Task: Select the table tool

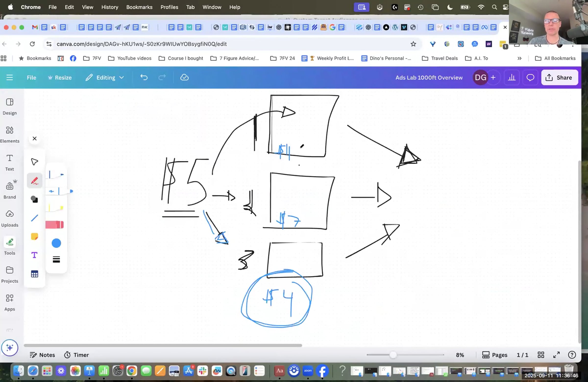Action: coord(34,274)
